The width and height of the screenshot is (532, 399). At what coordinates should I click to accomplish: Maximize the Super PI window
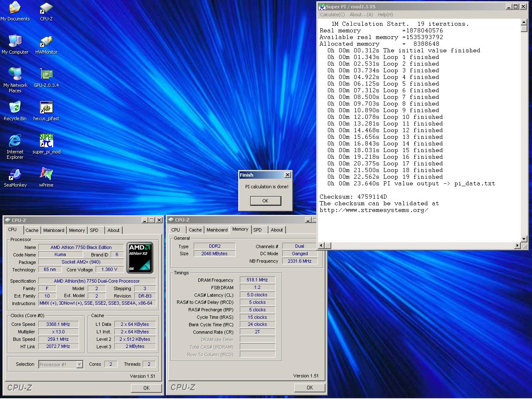click(x=515, y=6)
